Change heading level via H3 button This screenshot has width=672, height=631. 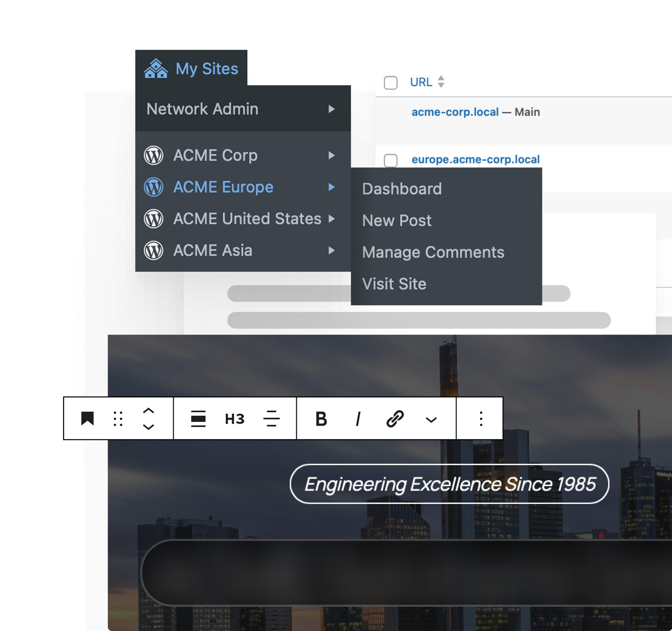235,419
